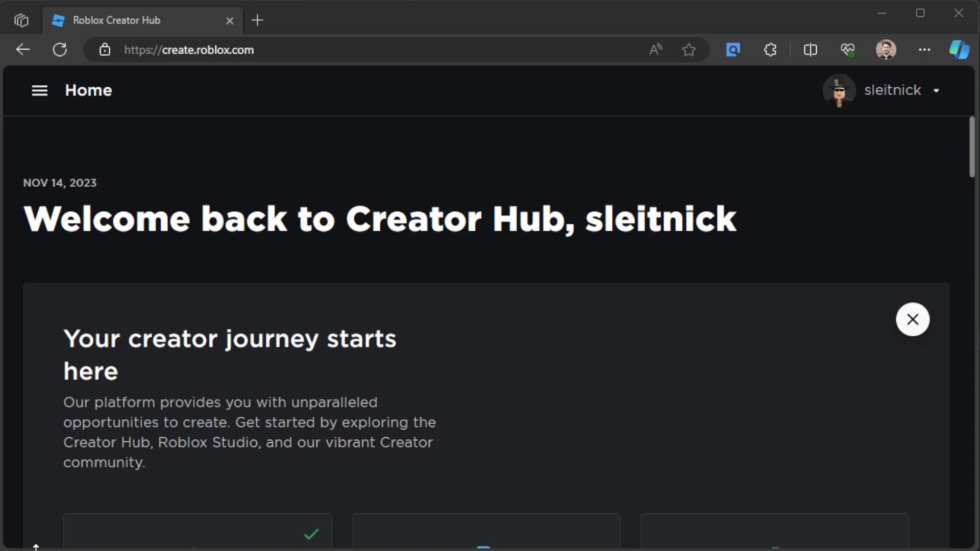Open Read aloud in the address bar
This screenshot has height=551, width=980.
pyautogui.click(x=655, y=49)
